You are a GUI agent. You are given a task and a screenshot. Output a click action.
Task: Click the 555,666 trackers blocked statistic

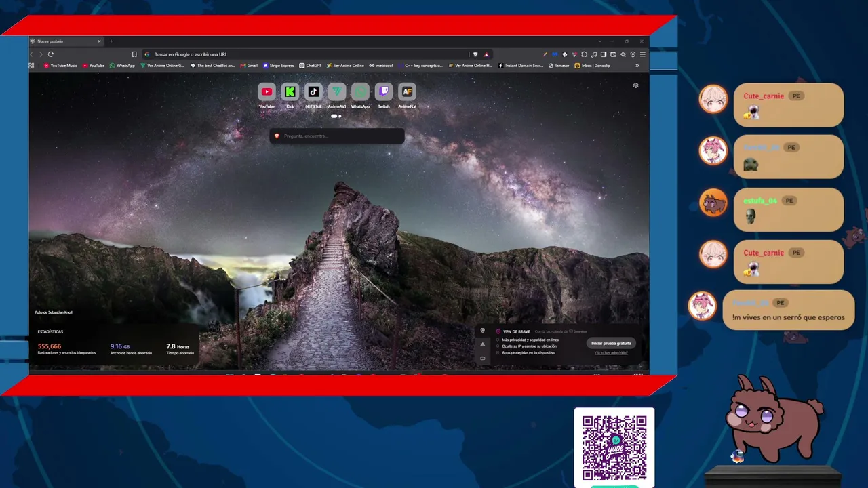coord(66,349)
